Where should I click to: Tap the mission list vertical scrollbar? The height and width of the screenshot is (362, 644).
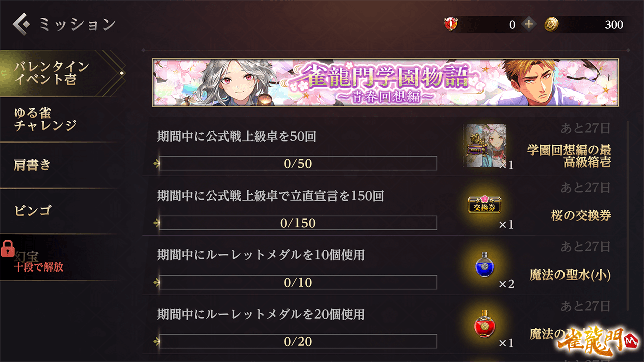coord(627,216)
